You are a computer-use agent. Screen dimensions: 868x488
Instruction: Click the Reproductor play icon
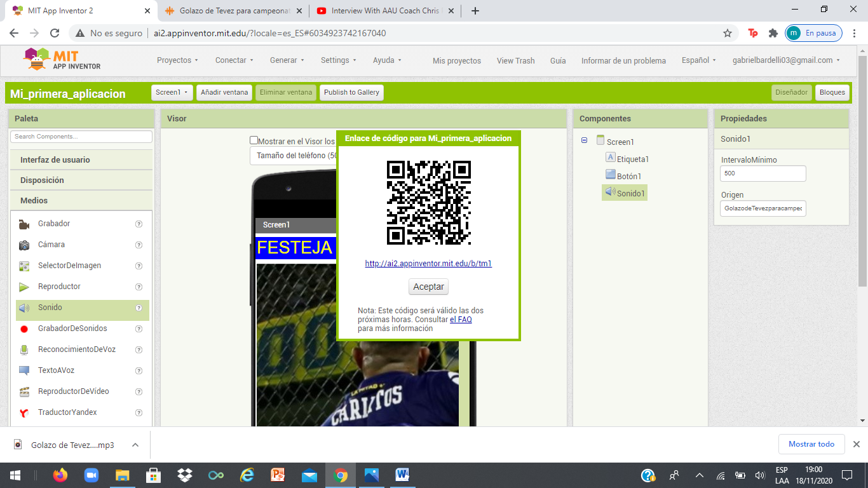[x=24, y=287]
